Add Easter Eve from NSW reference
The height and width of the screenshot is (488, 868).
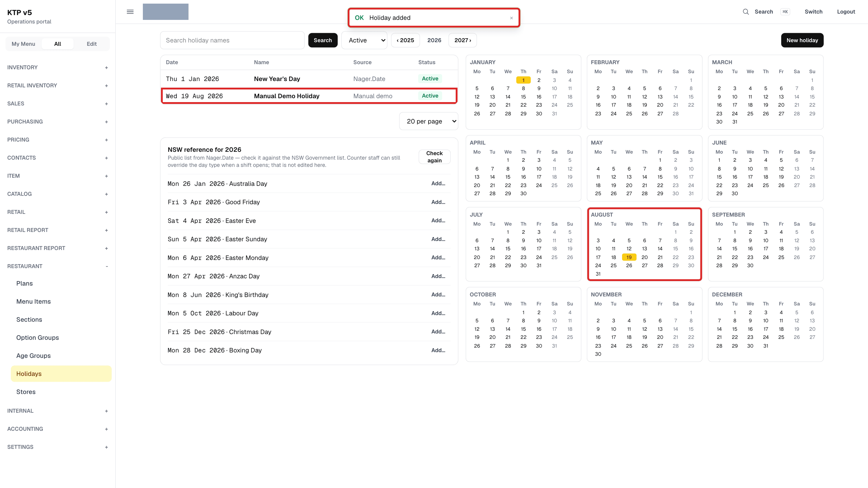click(438, 221)
